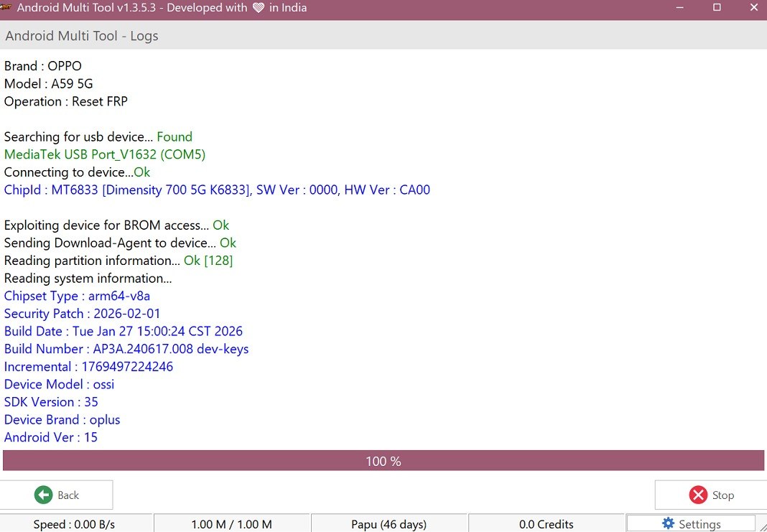767x532 pixels.
Task: Click the Operation : Reset FRP line
Action: [66, 101]
